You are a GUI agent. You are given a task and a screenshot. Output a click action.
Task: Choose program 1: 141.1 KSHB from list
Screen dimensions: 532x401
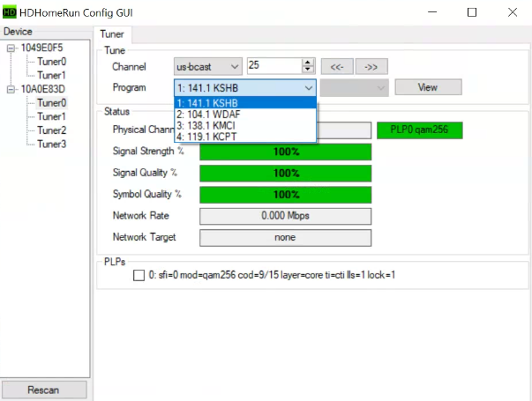tap(245, 103)
